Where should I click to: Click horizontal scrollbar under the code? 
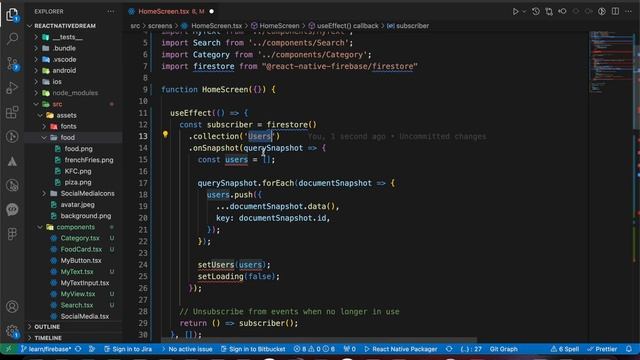point(318,340)
